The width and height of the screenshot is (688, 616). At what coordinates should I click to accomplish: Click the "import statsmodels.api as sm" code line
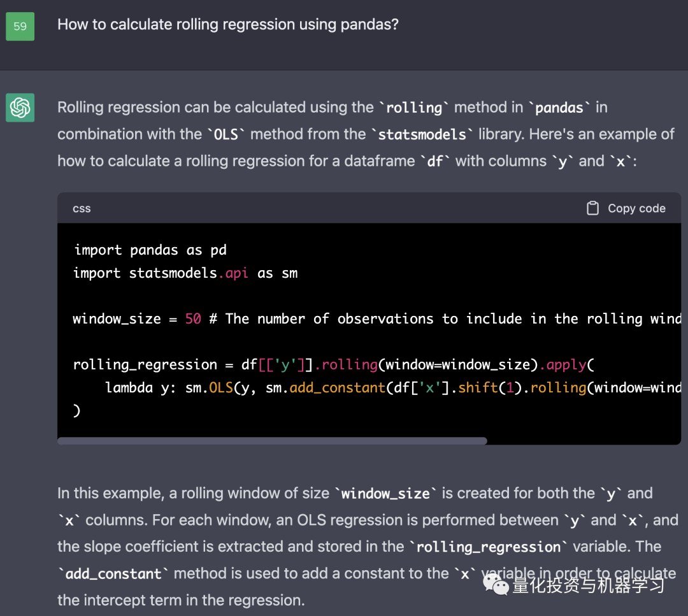tap(185, 273)
